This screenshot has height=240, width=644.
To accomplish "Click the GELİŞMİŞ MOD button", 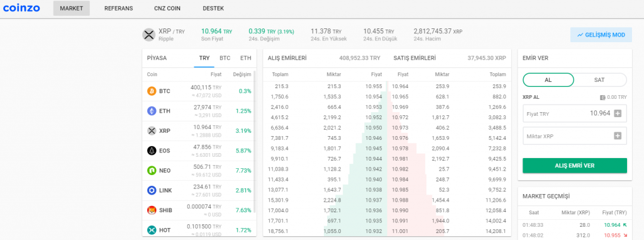I will (601, 35).
